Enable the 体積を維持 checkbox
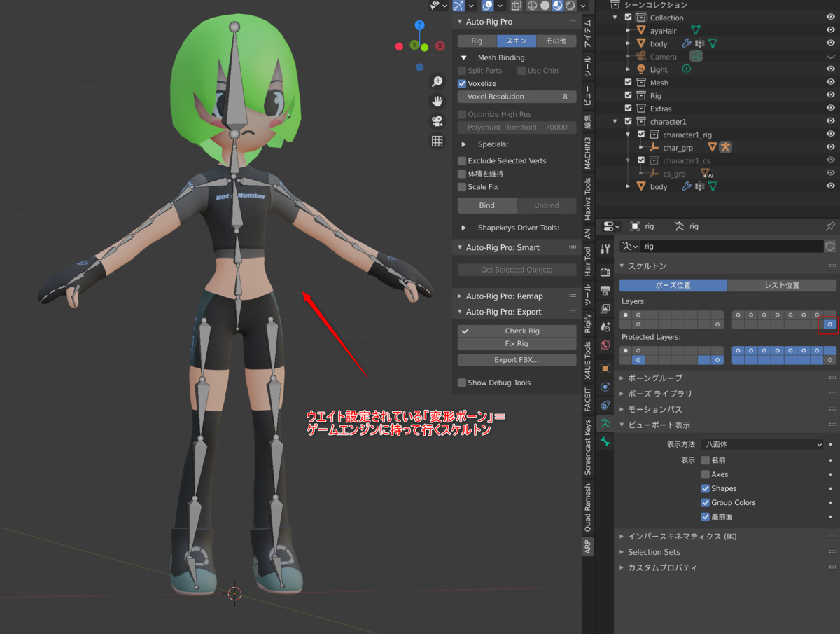840x634 pixels. tap(462, 174)
